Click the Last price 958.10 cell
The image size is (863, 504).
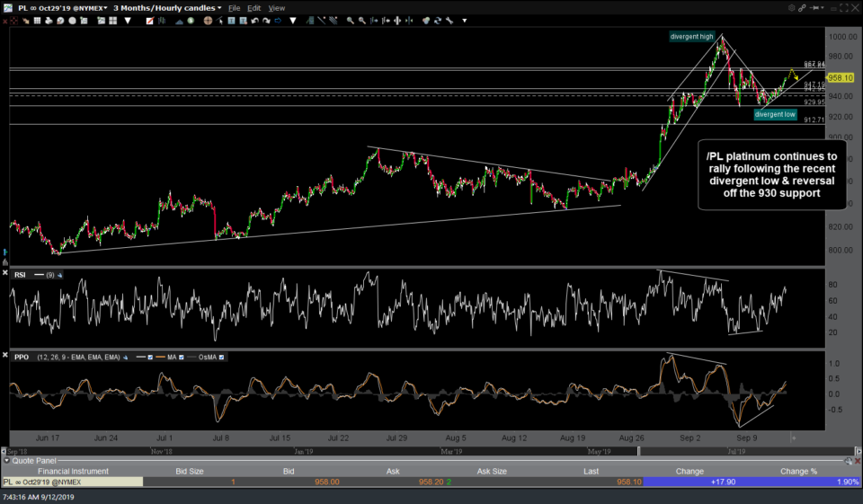[629, 482]
